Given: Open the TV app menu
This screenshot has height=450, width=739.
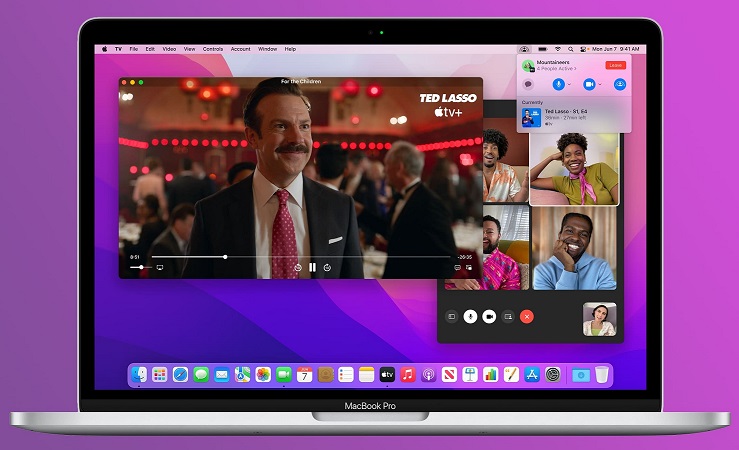Looking at the screenshot, I should pyautogui.click(x=118, y=49).
